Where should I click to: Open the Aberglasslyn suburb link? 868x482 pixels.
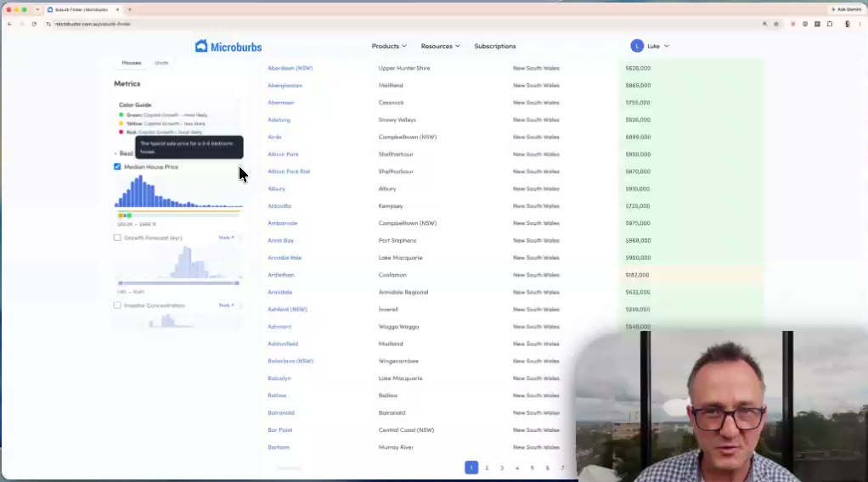[285, 85]
